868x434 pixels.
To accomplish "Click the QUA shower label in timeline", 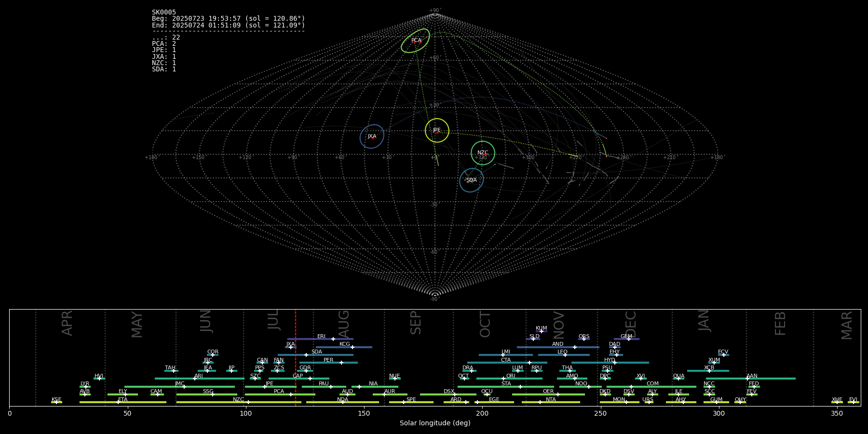I will click(679, 376).
